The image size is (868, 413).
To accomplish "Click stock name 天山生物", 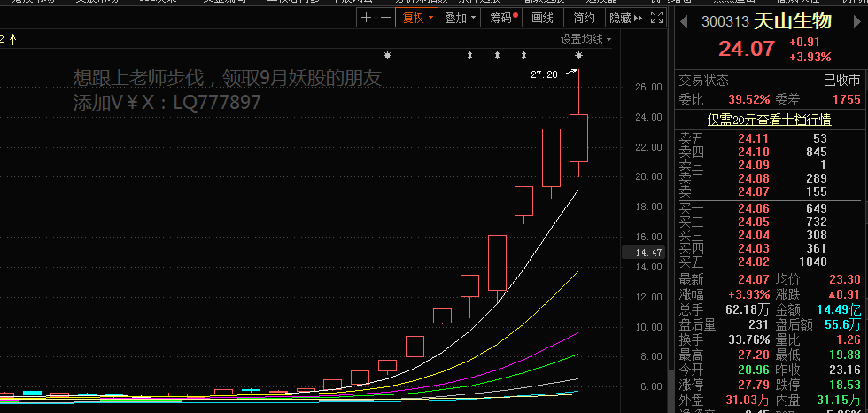I will [x=793, y=21].
